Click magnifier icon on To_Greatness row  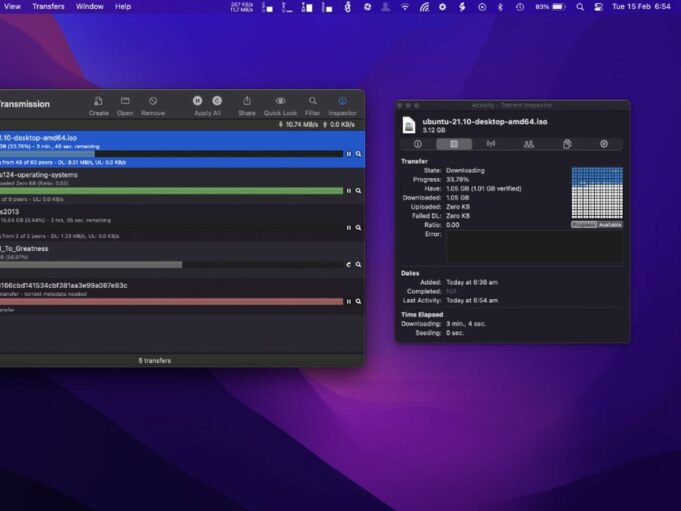tap(358, 264)
